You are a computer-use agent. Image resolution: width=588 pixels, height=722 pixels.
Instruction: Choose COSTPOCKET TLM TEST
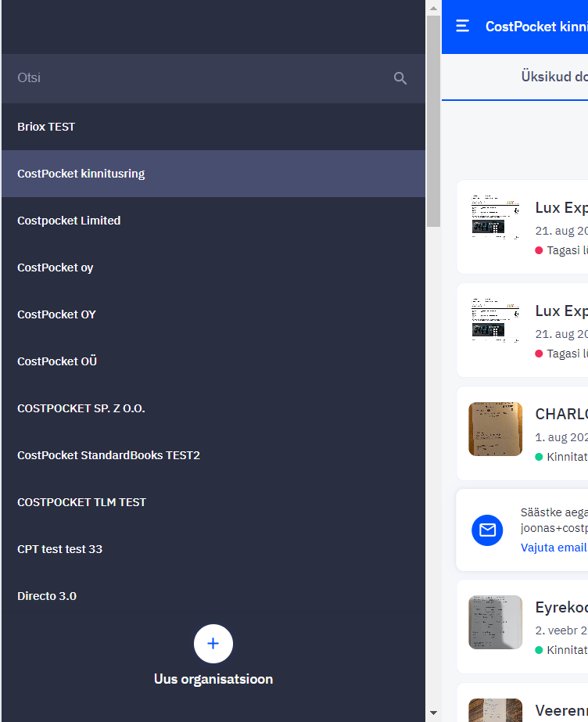point(213,502)
